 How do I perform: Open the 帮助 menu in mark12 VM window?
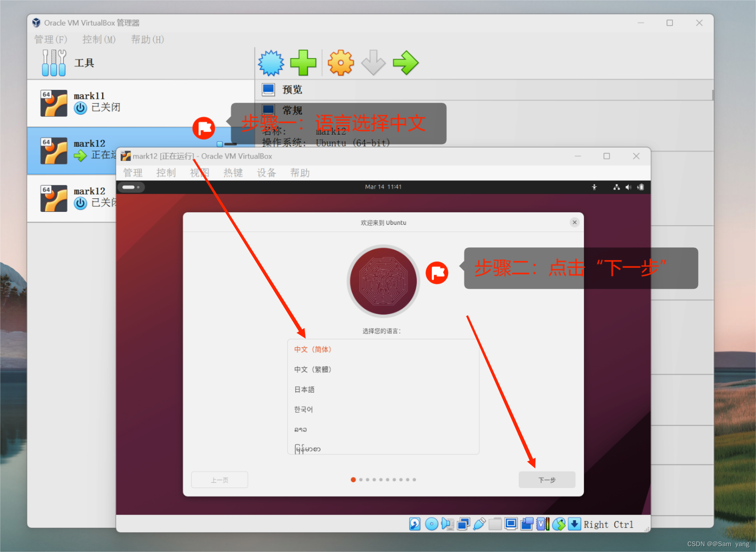point(300,173)
